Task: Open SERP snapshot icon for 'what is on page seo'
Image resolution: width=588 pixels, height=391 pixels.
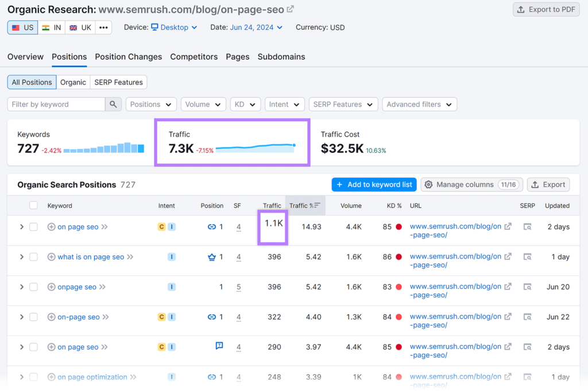Action: 527,257
